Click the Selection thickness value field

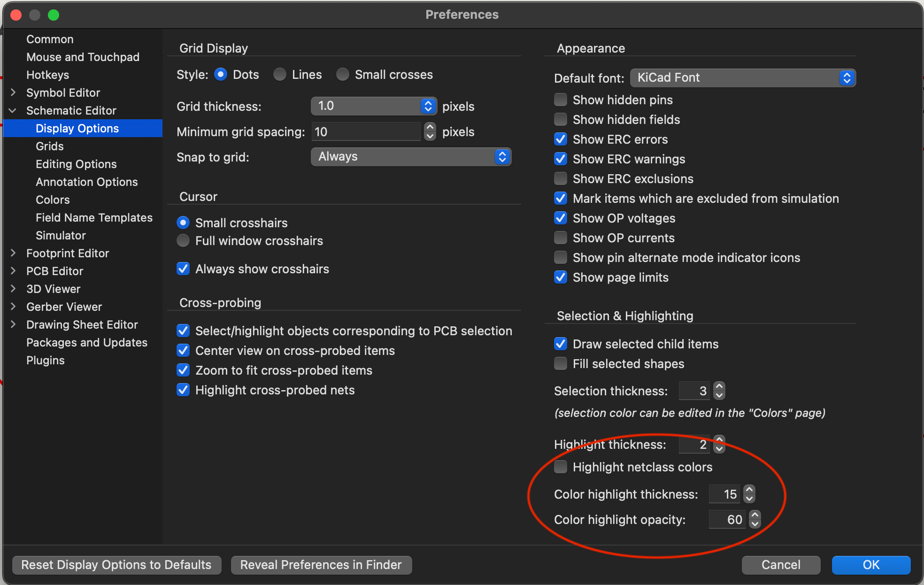694,391
